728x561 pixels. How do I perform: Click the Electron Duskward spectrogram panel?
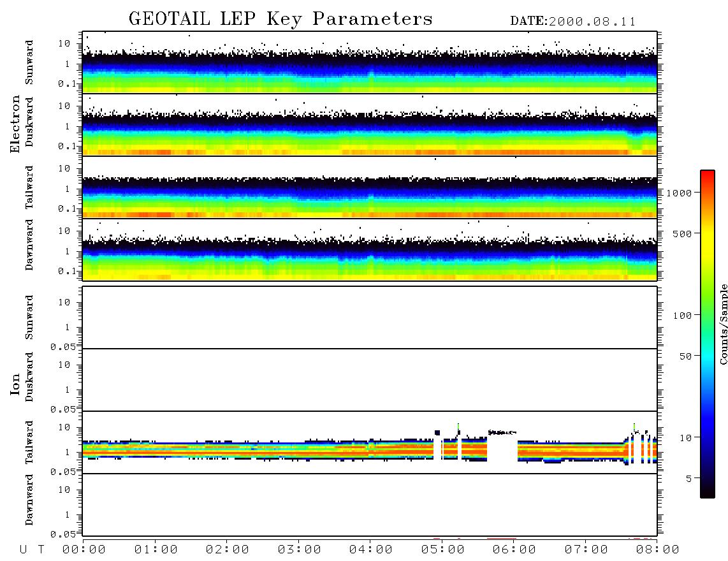click(370, 124)
